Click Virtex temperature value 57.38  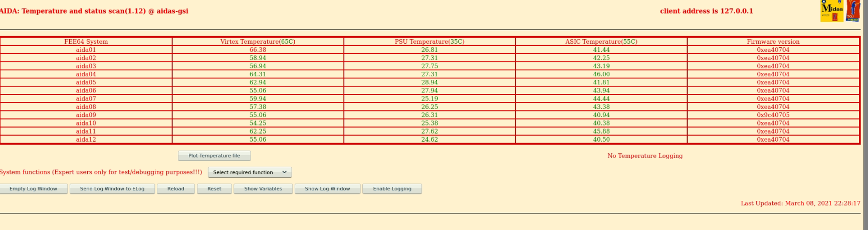tap(258, 107)
